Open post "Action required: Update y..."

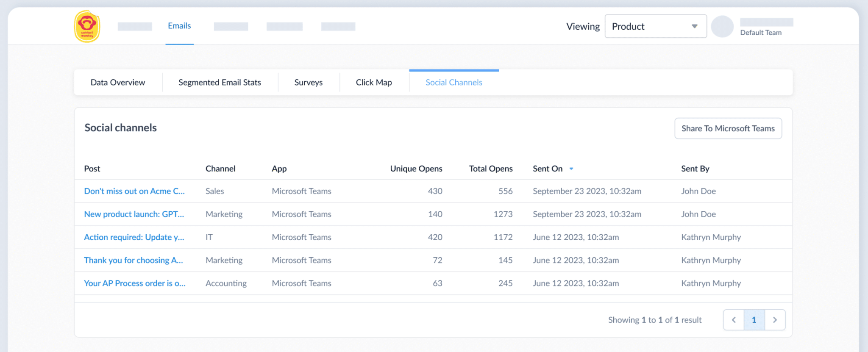(x=134, y=237)
